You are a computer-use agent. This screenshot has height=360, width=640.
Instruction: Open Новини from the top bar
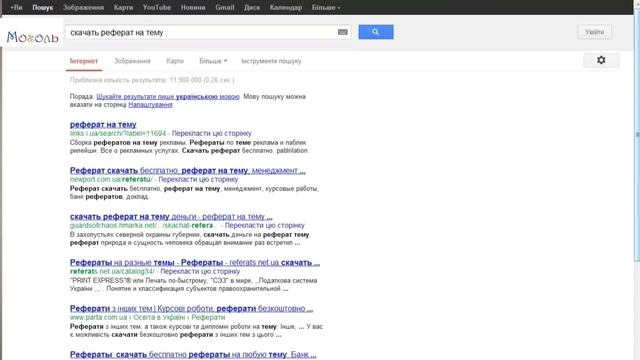tap(193, 7)
